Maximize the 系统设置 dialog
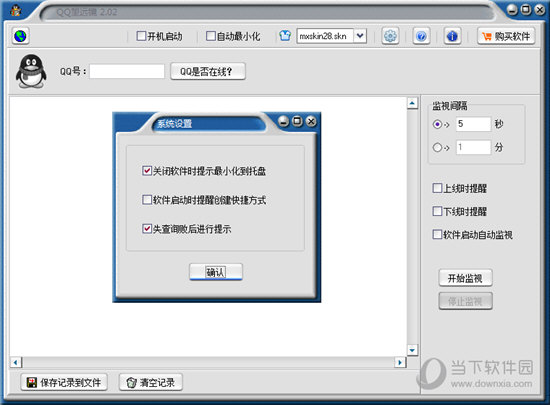This screenshot has width=550, height=405. (x=297, y=121)
